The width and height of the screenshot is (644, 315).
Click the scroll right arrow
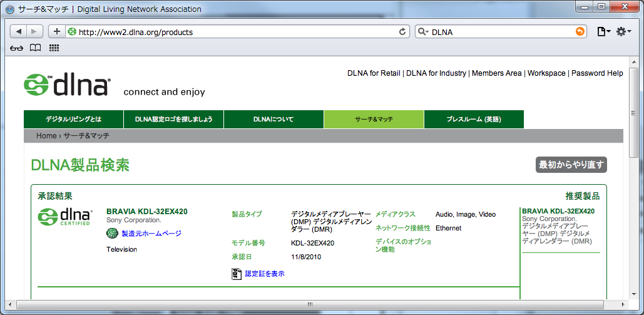(x=623, y=304)
